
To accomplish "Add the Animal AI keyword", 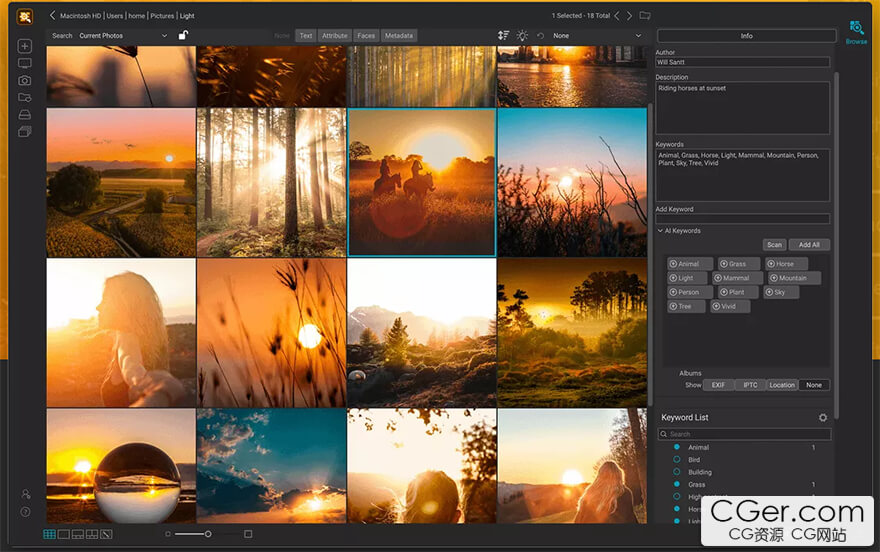I will pos(690,264).
